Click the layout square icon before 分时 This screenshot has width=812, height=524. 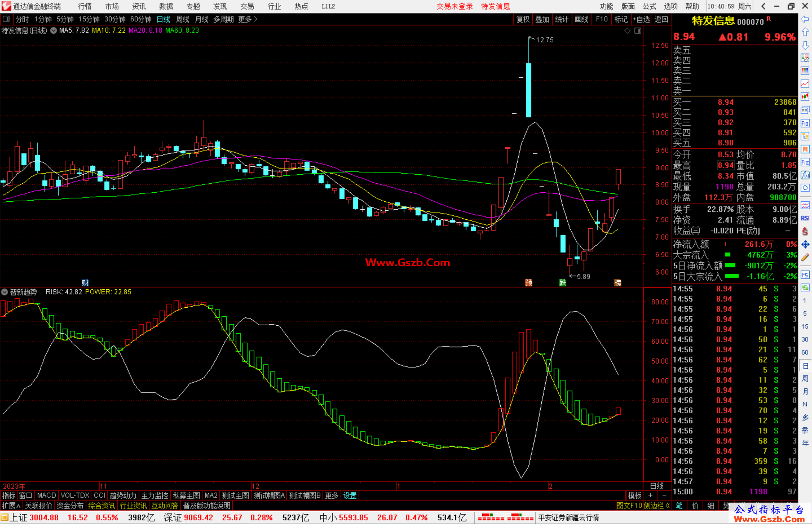tap(6, 19)
